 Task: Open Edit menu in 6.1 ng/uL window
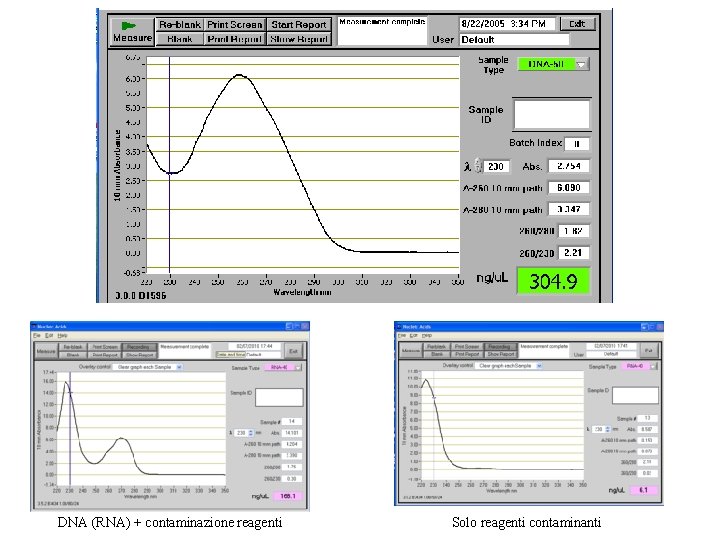point(414,336)
